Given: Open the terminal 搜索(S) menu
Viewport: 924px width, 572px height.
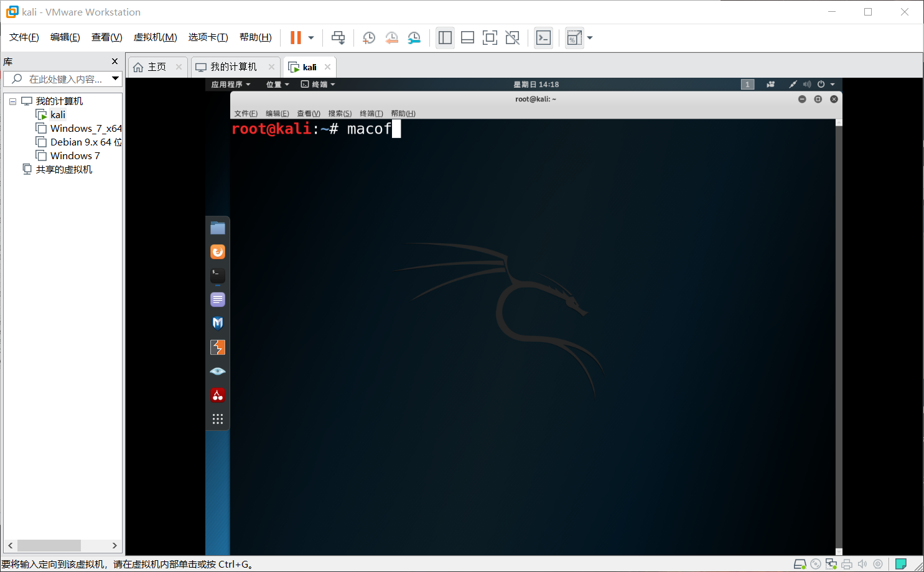Looking at the screenshot, I should 340,114.
